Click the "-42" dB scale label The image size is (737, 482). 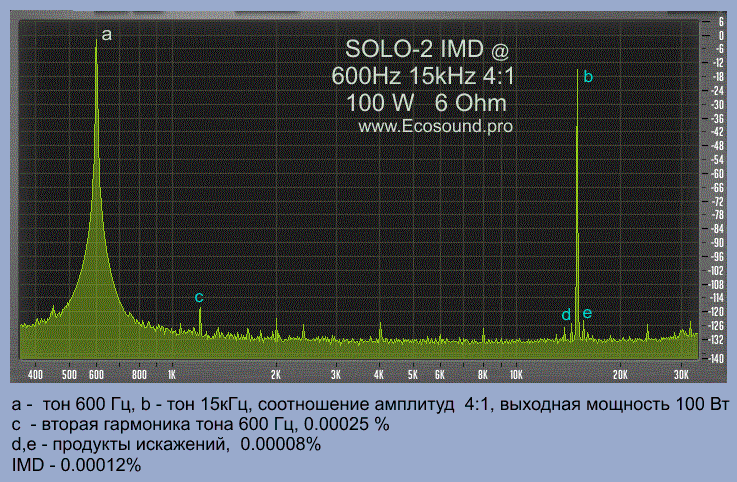pyautogui.click(x=718, y=132)
